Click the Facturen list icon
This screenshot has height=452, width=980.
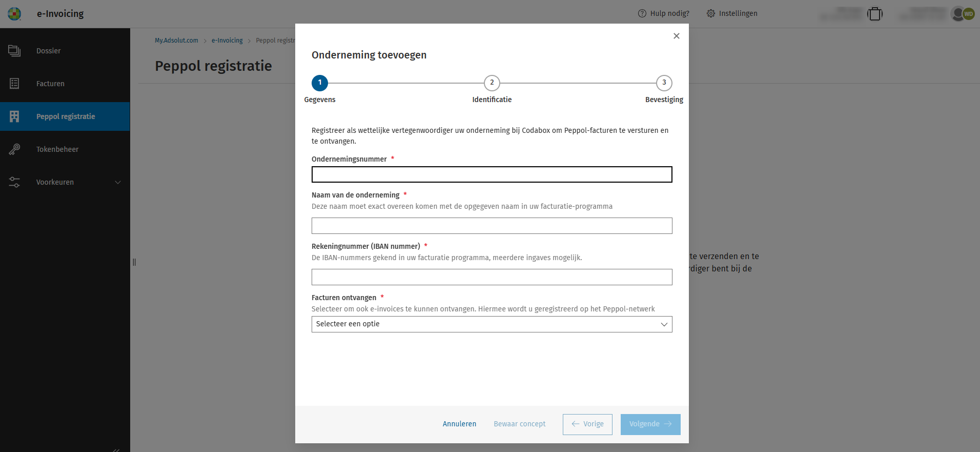14,84
